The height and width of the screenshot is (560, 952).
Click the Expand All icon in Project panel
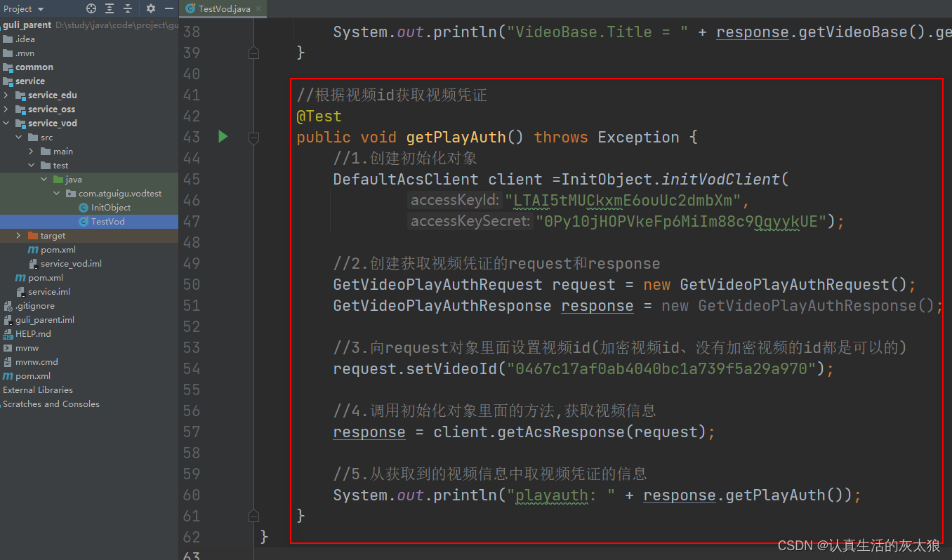click(110, 8)
